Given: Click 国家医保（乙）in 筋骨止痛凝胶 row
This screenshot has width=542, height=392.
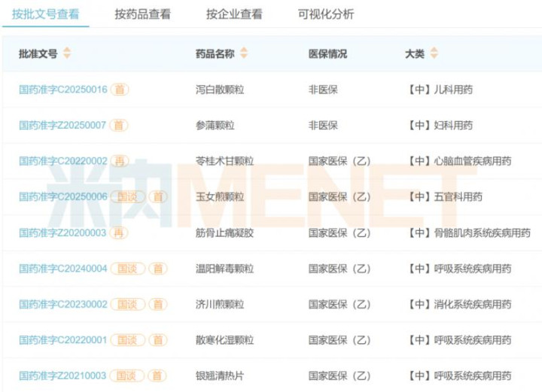Looking at the screenshot, I should click(x=340, y=232).
